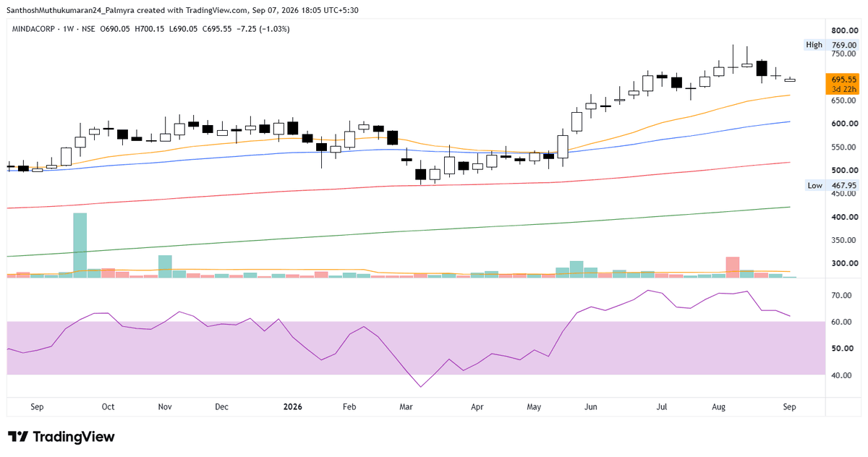The width and height of the screenshot is (868, 457).
Task: Click 400.00 on the price axis
Action: [844, 217]
